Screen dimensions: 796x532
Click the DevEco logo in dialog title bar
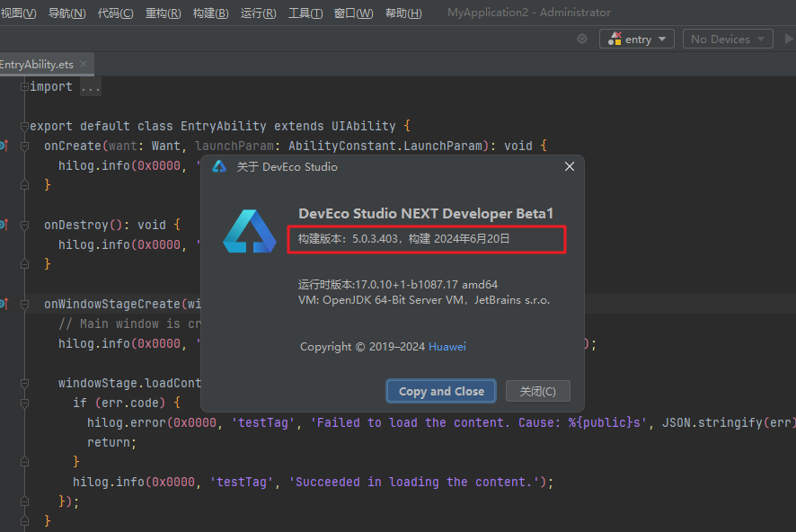point(219,166)
